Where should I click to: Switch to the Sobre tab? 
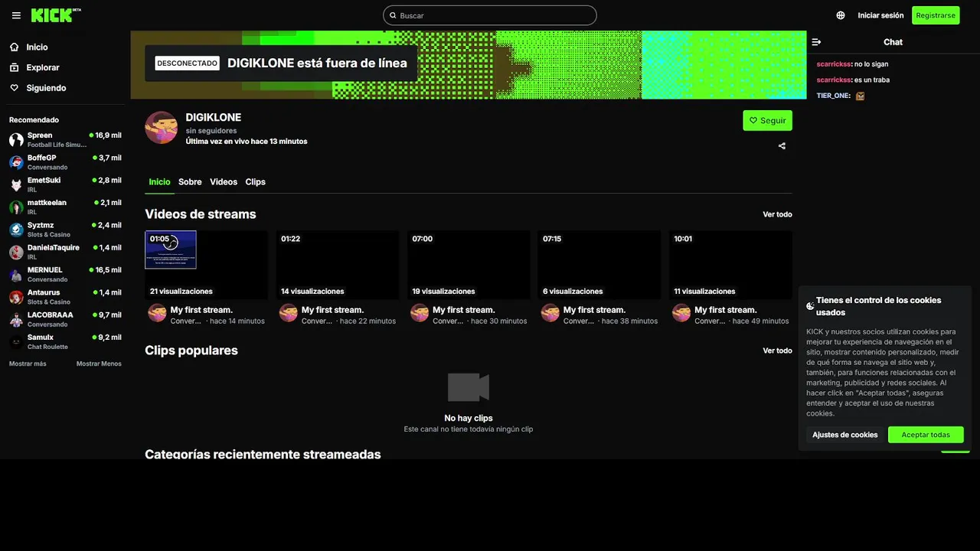coord(190,182)
